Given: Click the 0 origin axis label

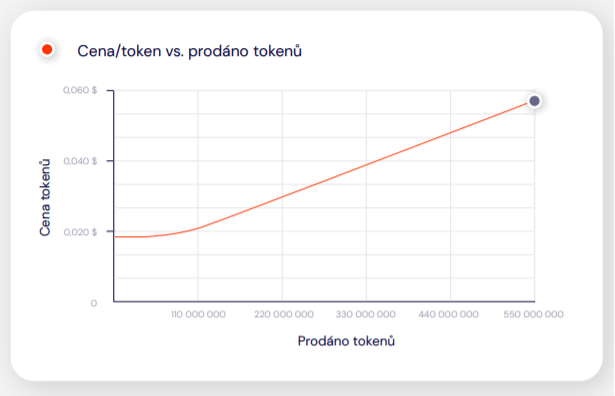Looking at the screenshot, I should click(94, 303).
